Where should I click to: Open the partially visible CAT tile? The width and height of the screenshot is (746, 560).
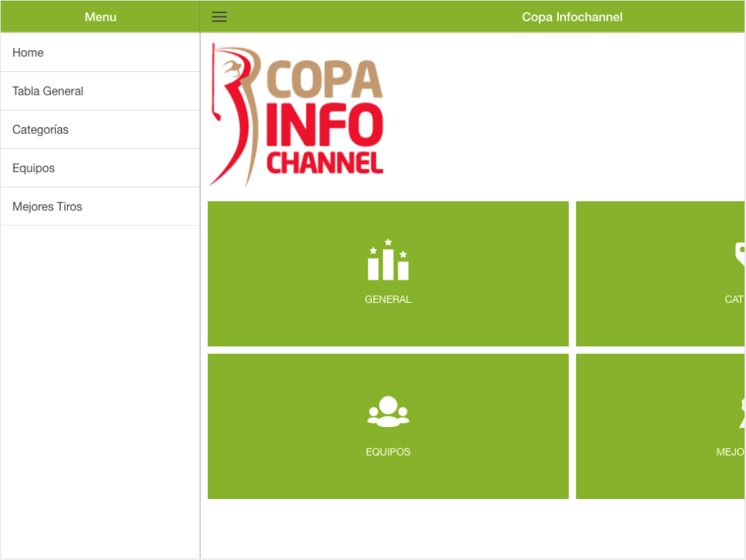[x=660, y=273]
